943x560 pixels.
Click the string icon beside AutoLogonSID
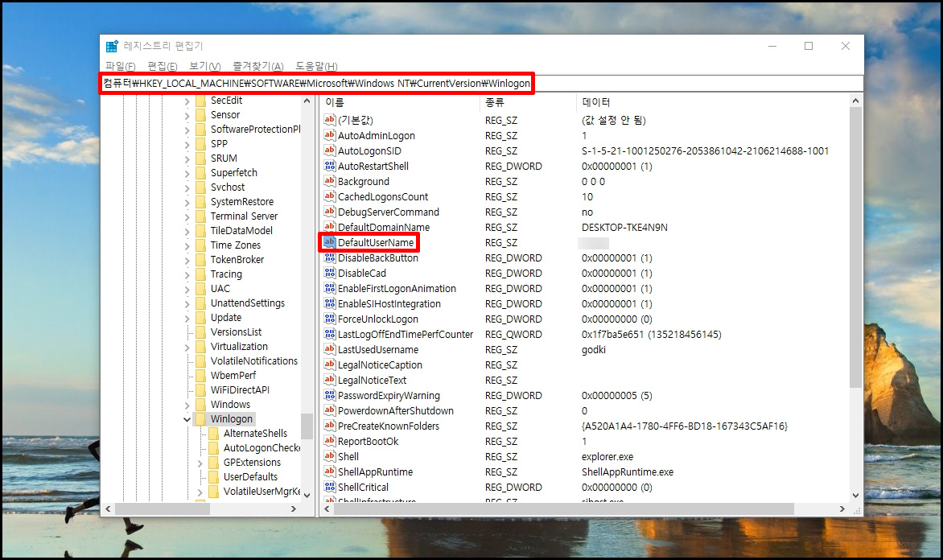click(x=330, y=150)
